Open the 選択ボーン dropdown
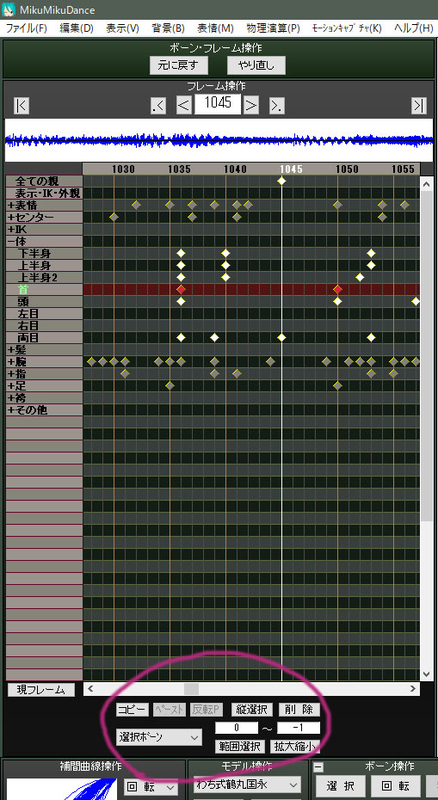This screenshot has height=800, width=438. pos(159,737)
